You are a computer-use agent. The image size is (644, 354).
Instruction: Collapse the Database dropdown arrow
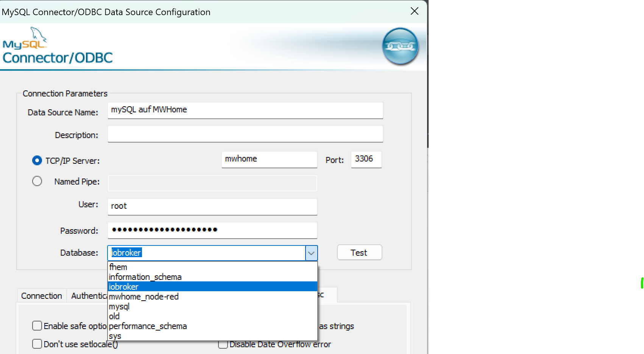coord(311,253)
